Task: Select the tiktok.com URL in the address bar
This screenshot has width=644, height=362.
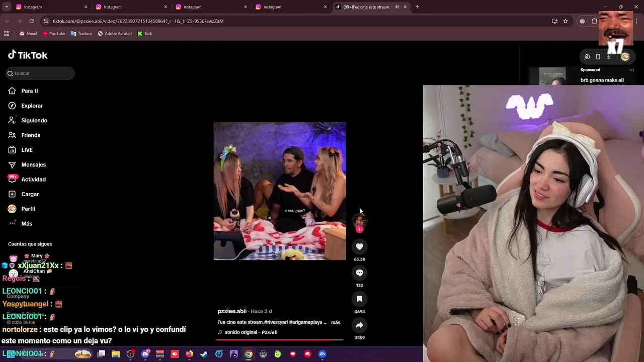Action: point(138,21)
